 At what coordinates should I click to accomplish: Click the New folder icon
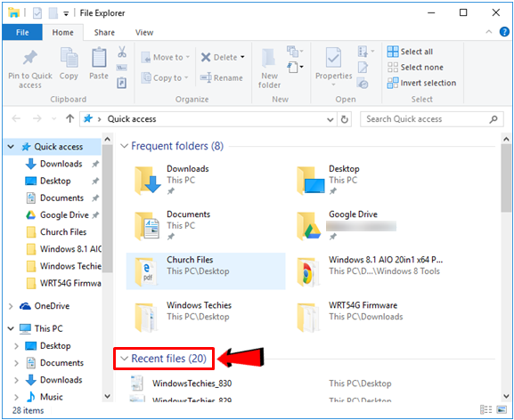[269, 58]
